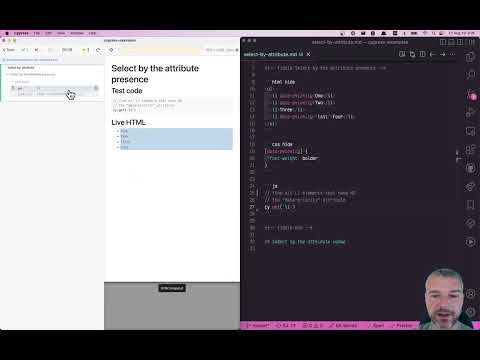
Task: Click the passed tests count in Cypress
Action: (x=25, y=50)
